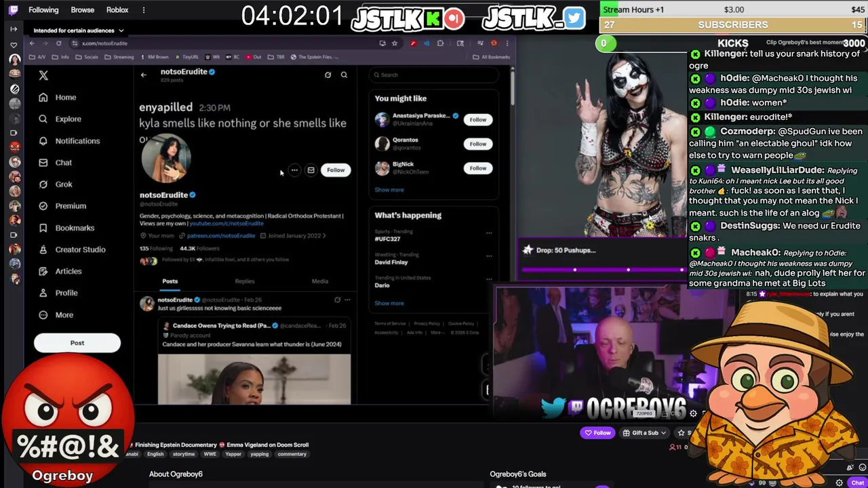The image size is (868, 488).
Task: Follow Ogreboy6 with purple Follow button
Action: pyautogui.click(x=597, y=433)
